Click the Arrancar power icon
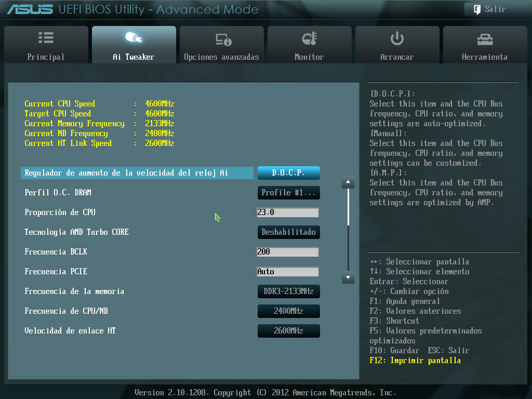Image resolution: width=532 pixels, height=399 pixels. pos(397,38)
